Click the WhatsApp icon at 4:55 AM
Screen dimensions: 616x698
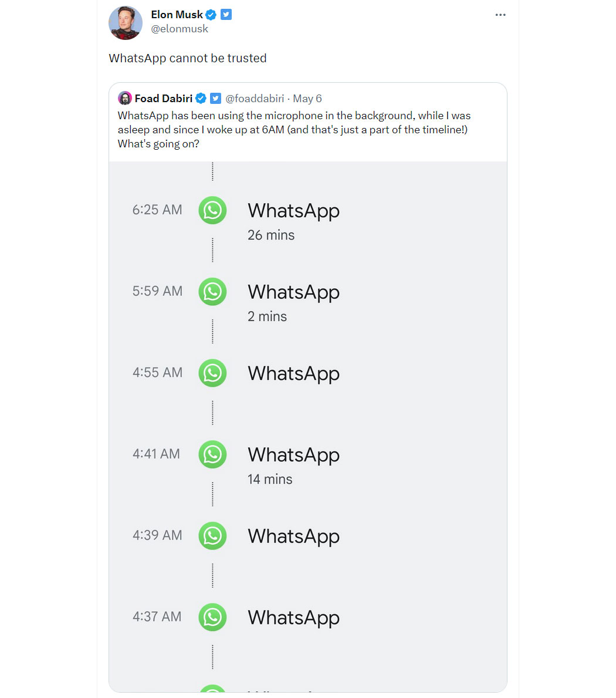tap(212, 373)
